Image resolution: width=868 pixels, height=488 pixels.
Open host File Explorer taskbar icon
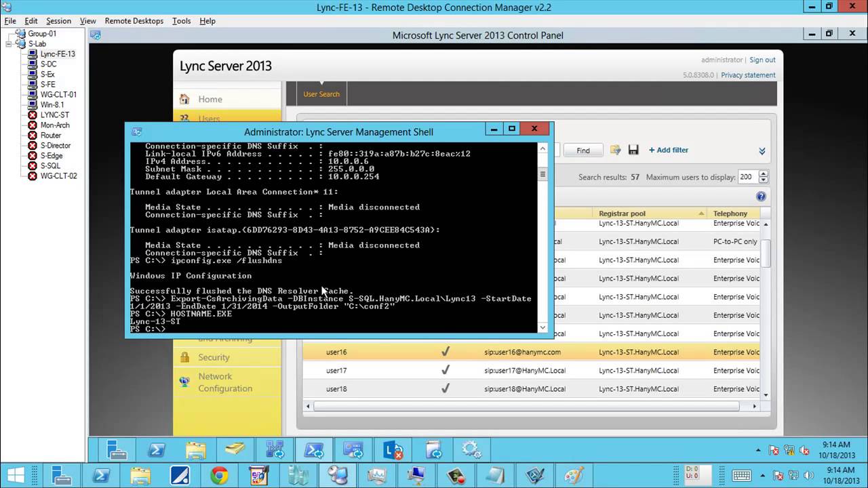click(140, 476)
